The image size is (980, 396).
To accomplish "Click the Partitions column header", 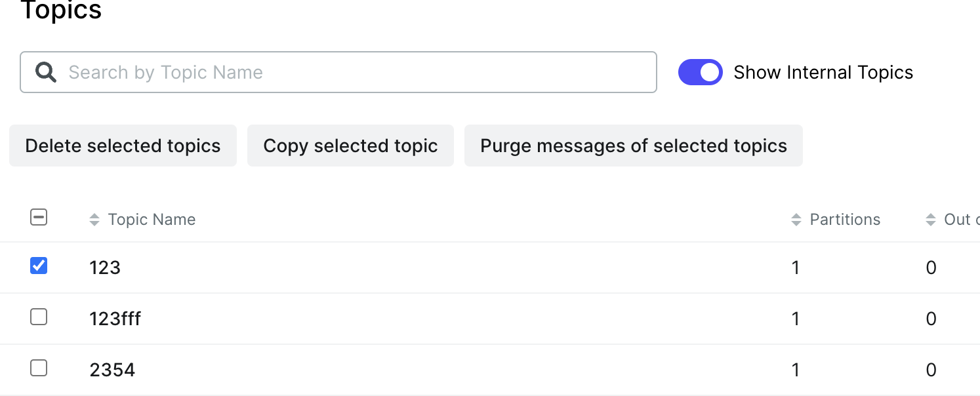I will click(845, 219).
